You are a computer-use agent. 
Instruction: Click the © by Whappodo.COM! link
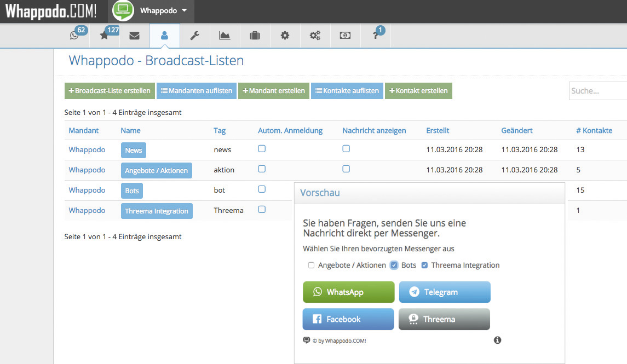point(339,341)
